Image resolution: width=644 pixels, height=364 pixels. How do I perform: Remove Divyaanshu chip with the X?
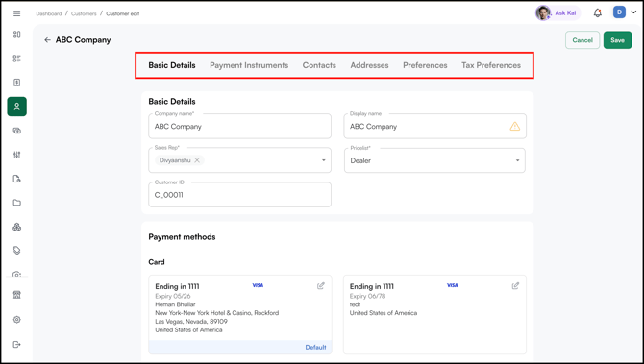[x=197, y=160]
